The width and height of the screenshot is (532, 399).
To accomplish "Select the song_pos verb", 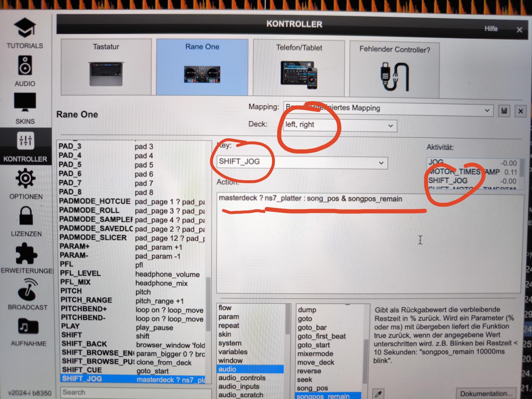I will point(329,388).
